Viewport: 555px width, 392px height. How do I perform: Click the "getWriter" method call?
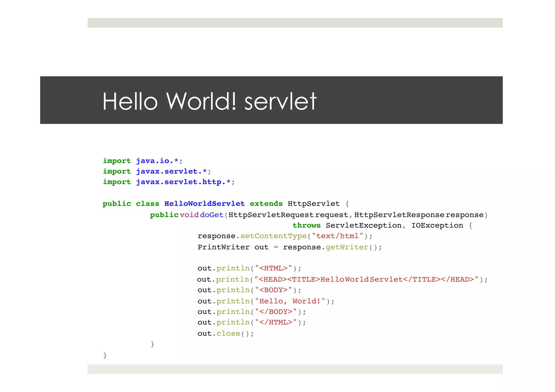[x=347, y=247]
